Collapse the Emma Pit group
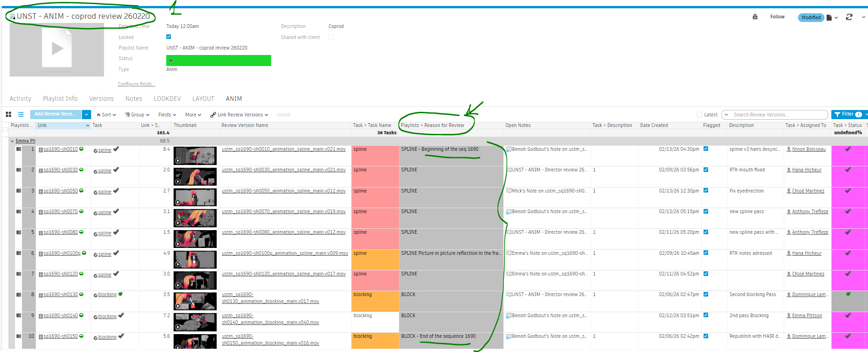 point(12,141)
